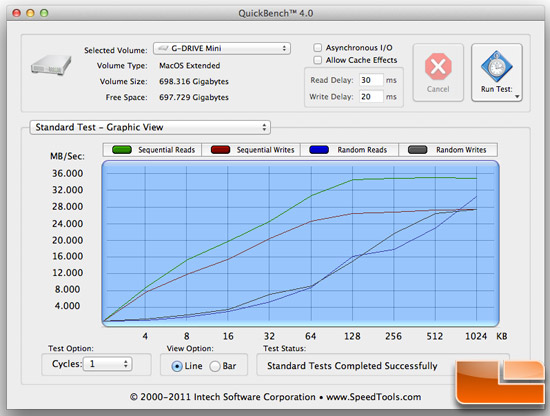Click the red Cancel X icon
The image size is (550, 416).
438,67
